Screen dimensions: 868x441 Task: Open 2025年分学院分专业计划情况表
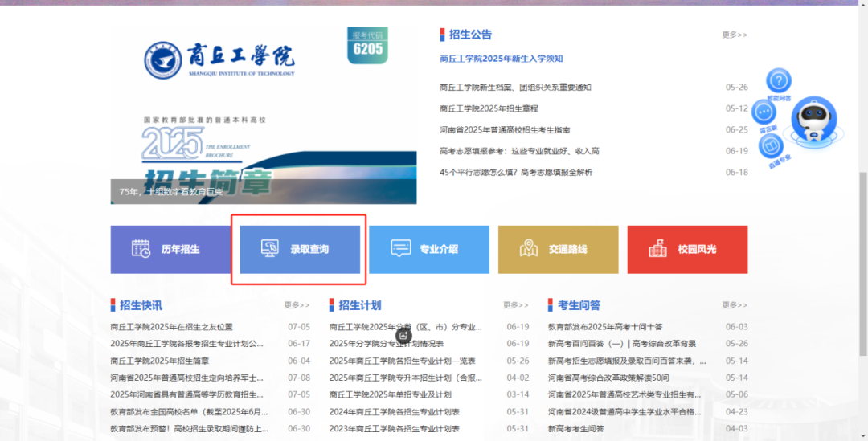(387, 344)
